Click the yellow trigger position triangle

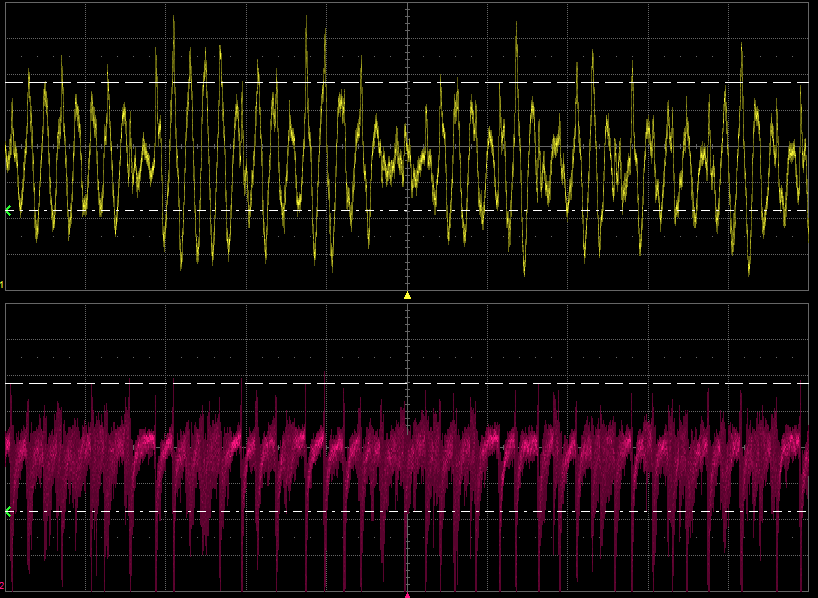[x=407, y=295]
